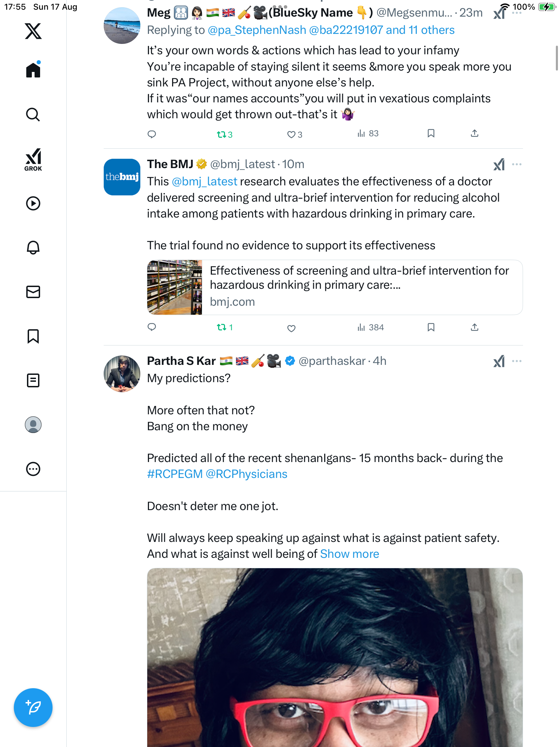Open the Search icon in sidebar

pyautogui.click(x=33, y=114)
